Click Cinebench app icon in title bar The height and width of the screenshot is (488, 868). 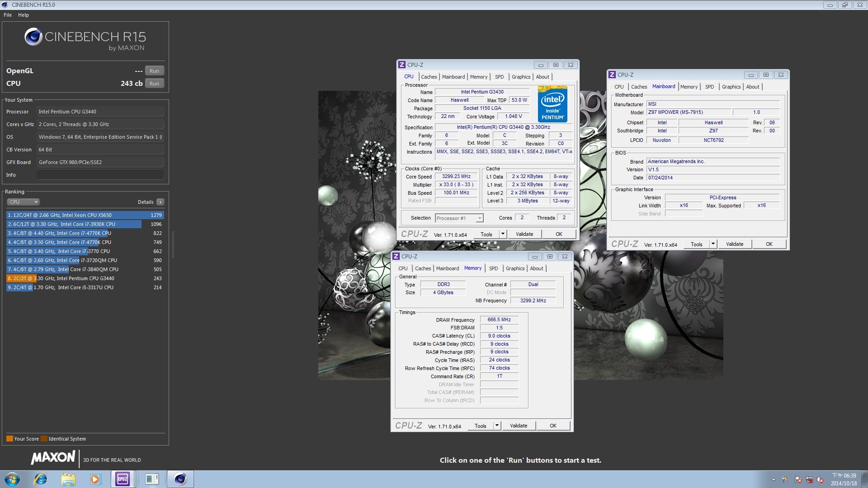6,5
